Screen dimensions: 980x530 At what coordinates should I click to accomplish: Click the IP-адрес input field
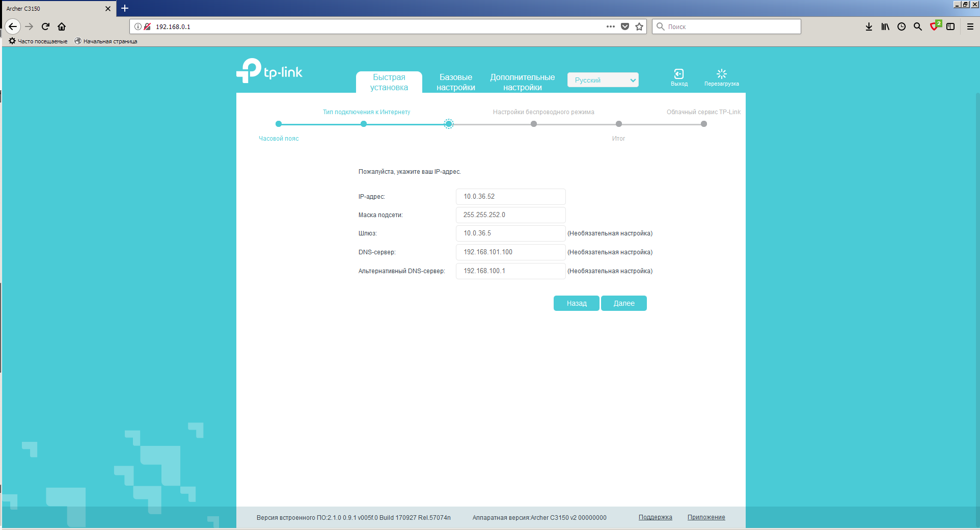click(510, 197)
